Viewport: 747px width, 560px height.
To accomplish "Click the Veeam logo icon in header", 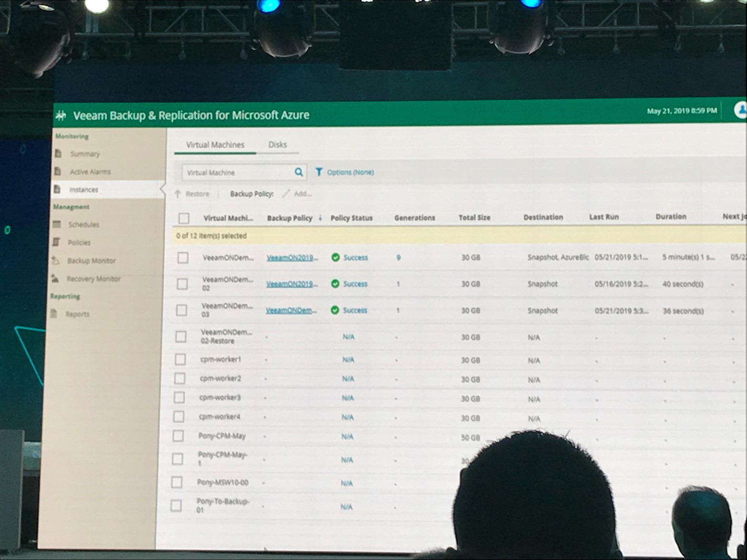I will pos(61,115).
